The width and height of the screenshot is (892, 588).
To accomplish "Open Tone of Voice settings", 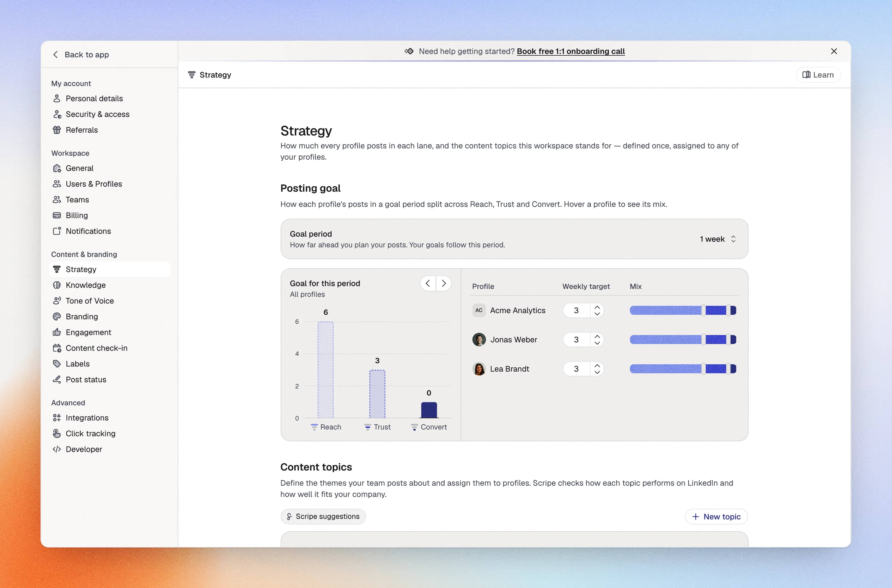I will pyautogui.click(x=109, y=301).
